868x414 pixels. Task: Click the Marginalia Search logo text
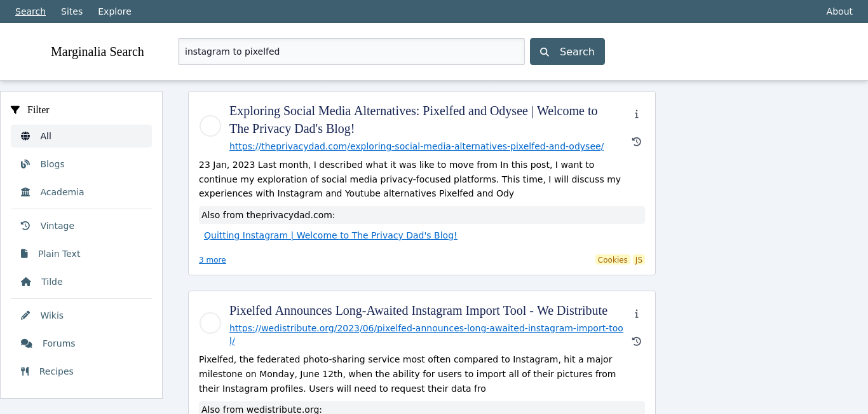97,52
